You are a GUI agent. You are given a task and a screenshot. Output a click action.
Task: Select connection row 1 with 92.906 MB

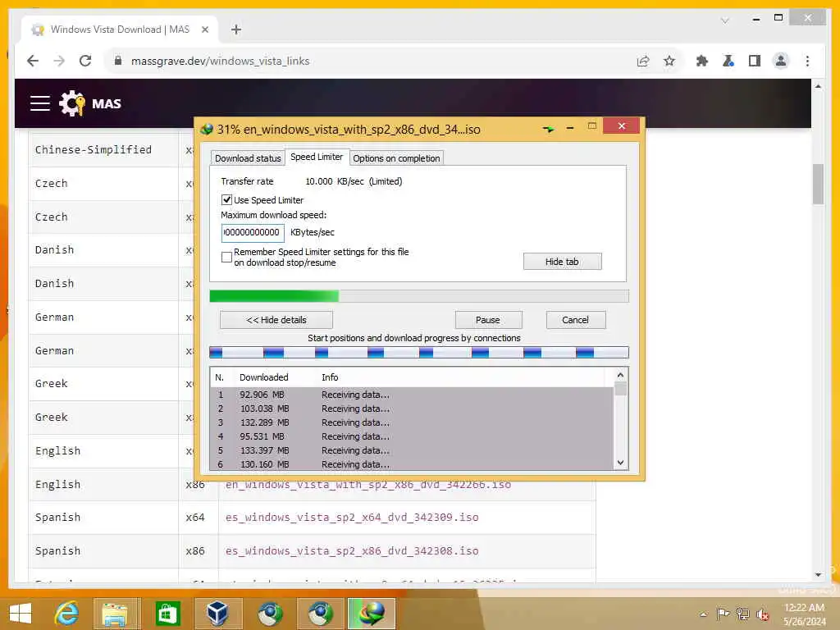click(412, 395)
